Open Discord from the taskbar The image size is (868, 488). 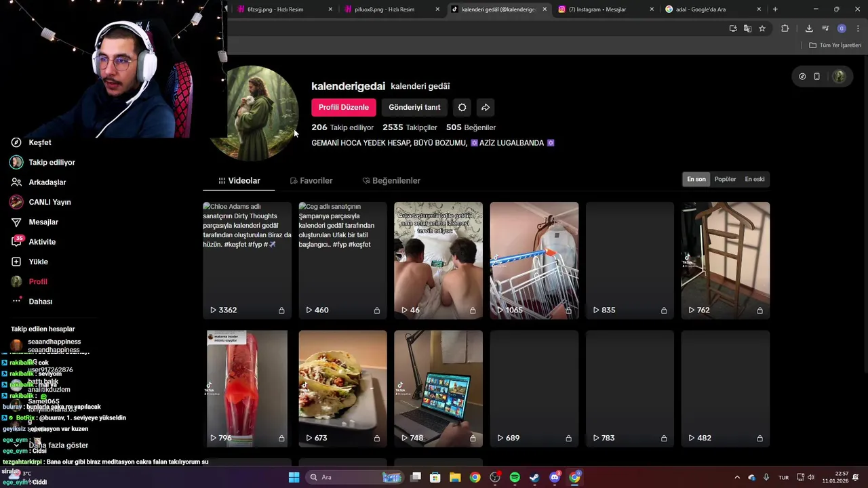coord(555,477)
